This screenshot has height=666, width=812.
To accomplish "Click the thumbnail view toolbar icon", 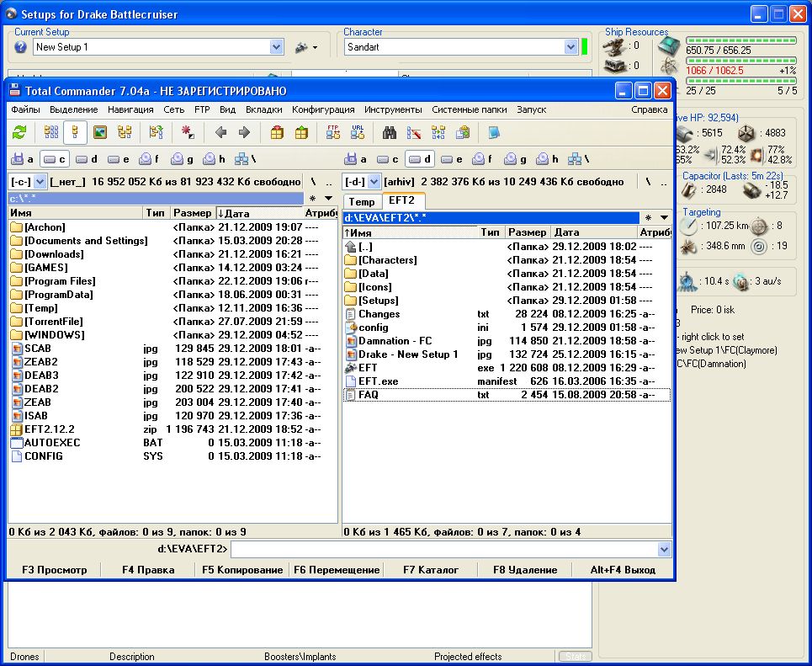I will 100,132.
